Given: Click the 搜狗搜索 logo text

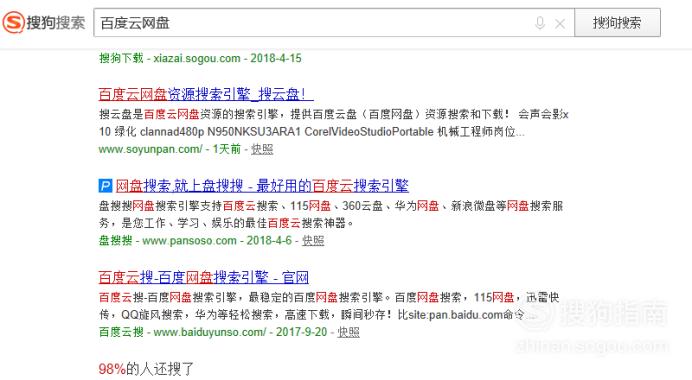Looking at the screenshot, I should (x=56, y=23).
